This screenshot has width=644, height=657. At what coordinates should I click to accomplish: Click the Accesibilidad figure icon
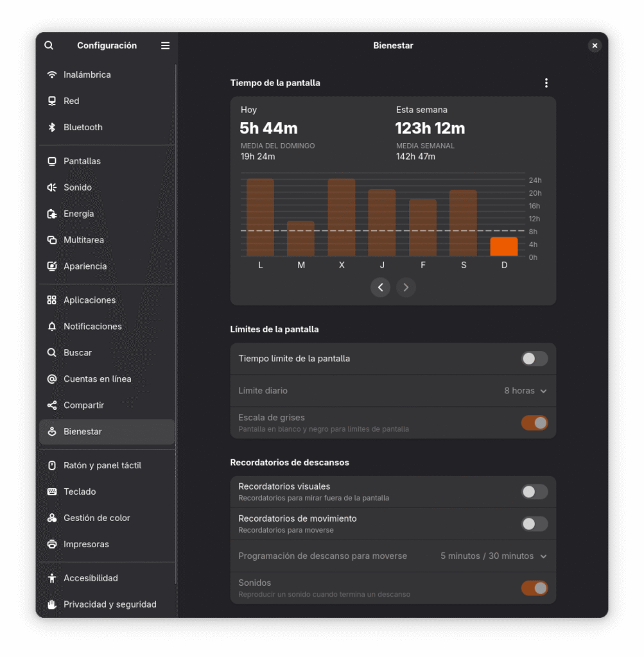[52, 578]
